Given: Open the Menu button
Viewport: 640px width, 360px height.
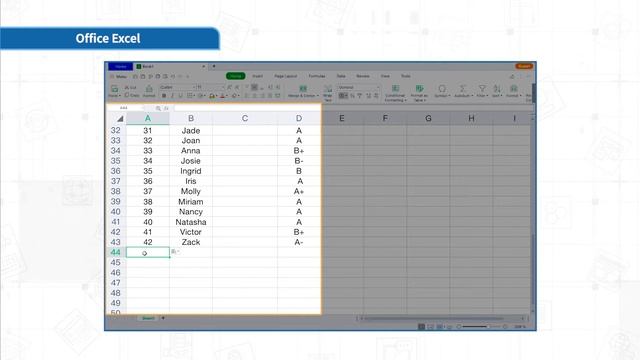Looking at the screenshot, I should coord(118,76).
